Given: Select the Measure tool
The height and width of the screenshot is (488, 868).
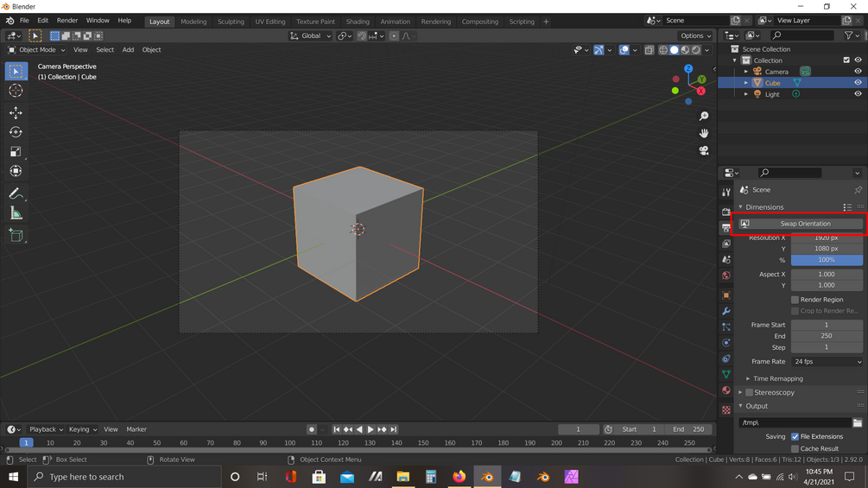Looking at the screenshot, I should click(16, 213).
